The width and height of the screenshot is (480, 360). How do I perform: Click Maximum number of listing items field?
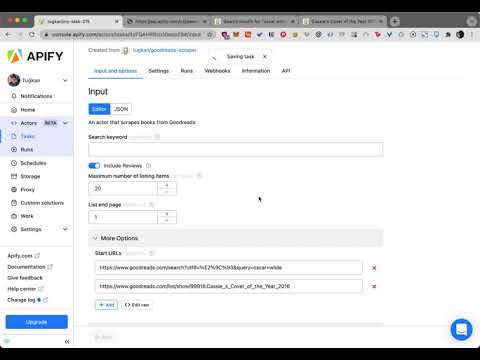click(123, 188)
